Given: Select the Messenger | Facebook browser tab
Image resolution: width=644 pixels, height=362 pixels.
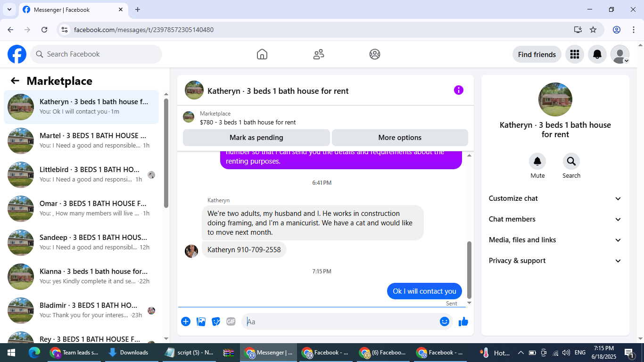Looking at the screenshot, I should pos(73,9).
